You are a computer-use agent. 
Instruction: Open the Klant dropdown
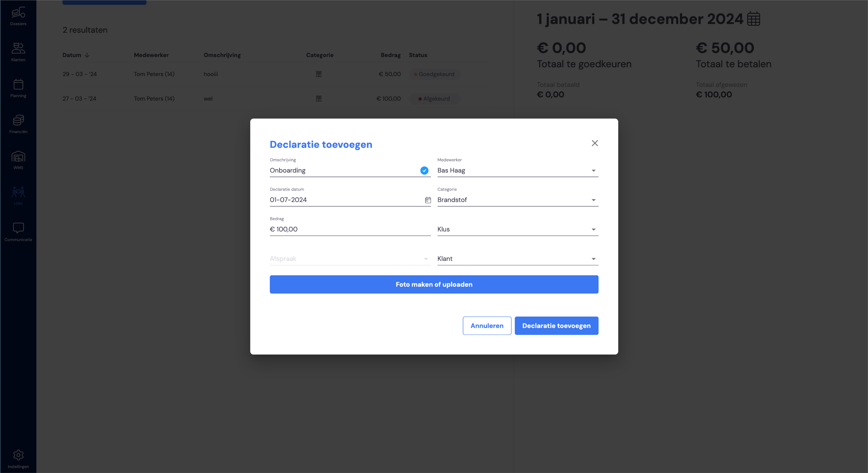517,259
